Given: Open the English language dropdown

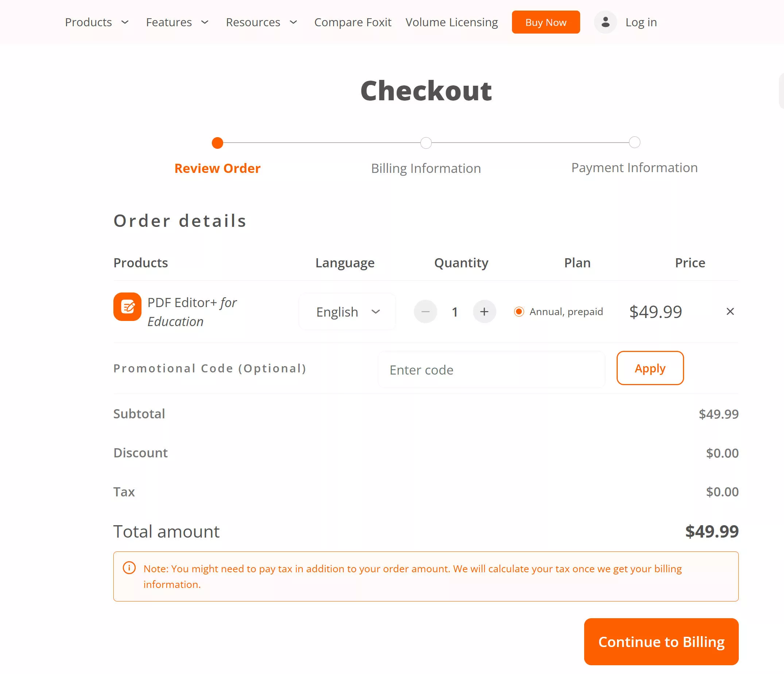Looking at the screenshot, I should pyautogui.click(x=348, y=311).
